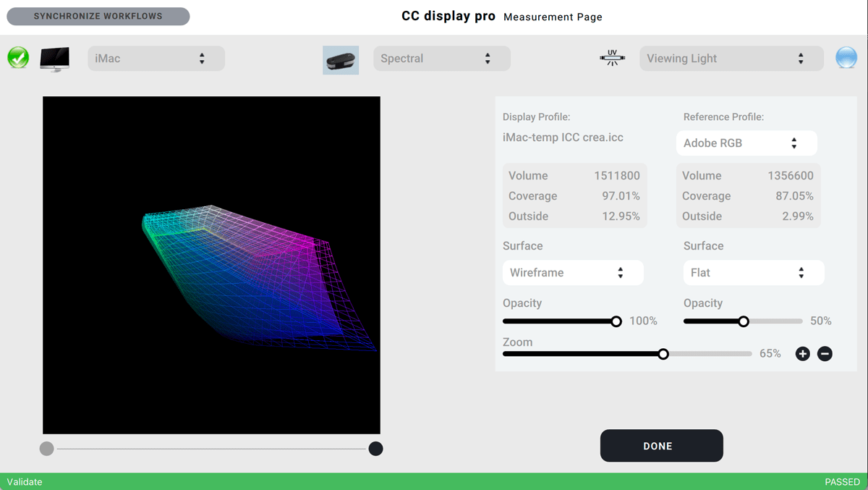Open the Viewing Light dropdown
The width and height of the screenshot is (868, 490).
[731, 59]
